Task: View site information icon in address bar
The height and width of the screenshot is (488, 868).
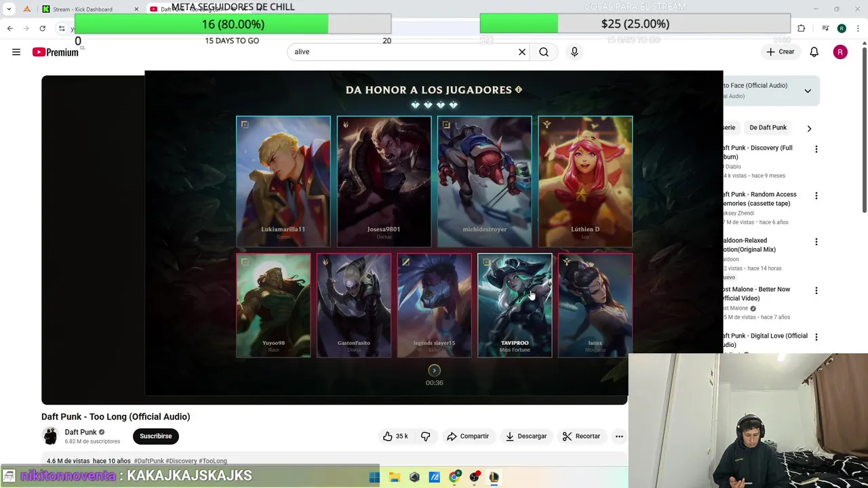Action: click(x=62, y=28)
